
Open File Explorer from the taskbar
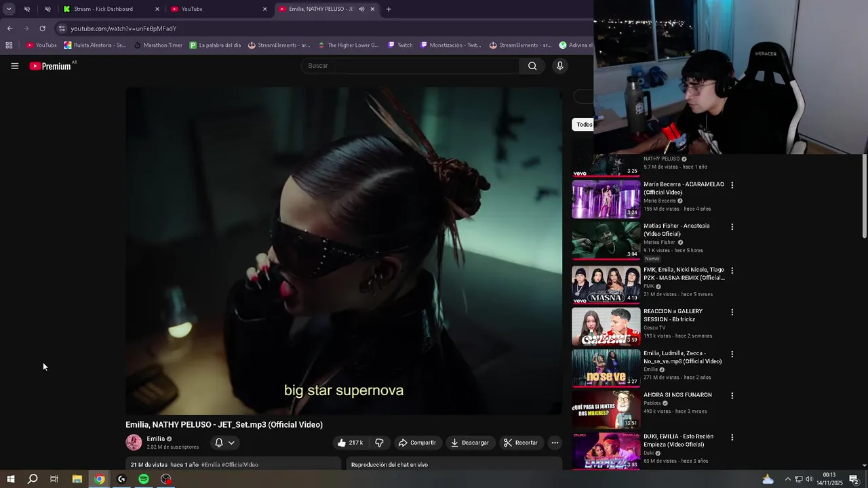77,479
